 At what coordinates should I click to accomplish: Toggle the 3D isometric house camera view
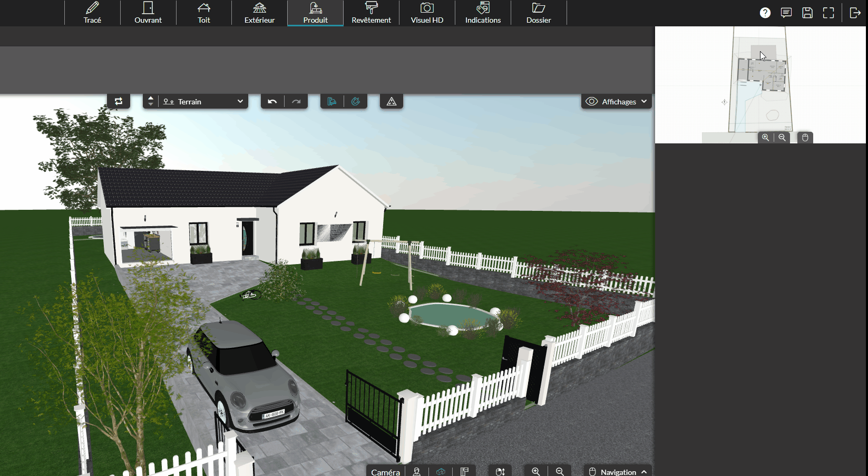(x=441, y=471)
